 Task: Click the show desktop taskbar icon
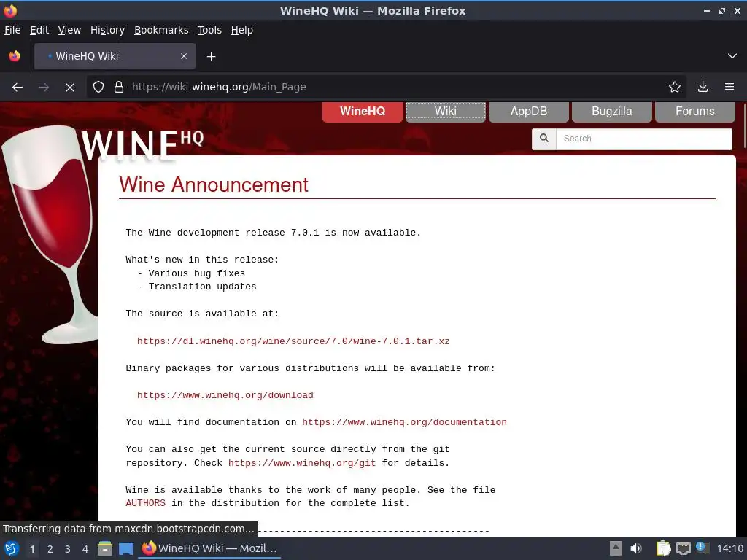pyautogui.click(x=126, y=548)
